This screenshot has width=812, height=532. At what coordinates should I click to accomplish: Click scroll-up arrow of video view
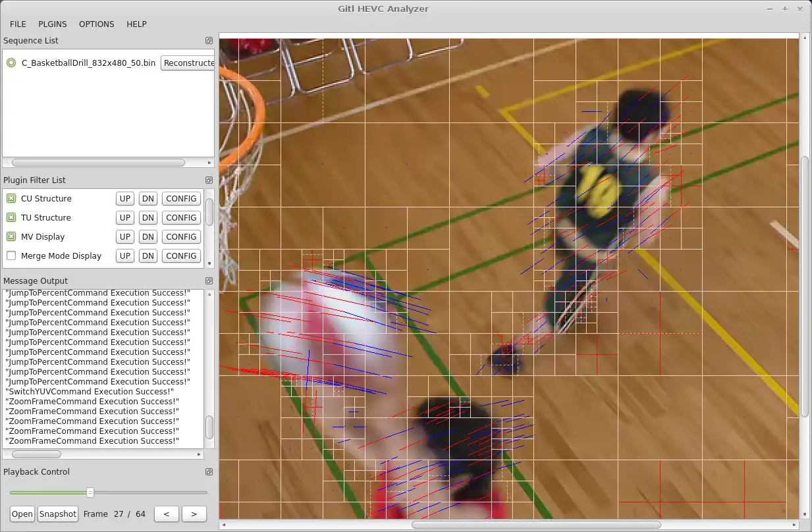[x=805, y=39]
